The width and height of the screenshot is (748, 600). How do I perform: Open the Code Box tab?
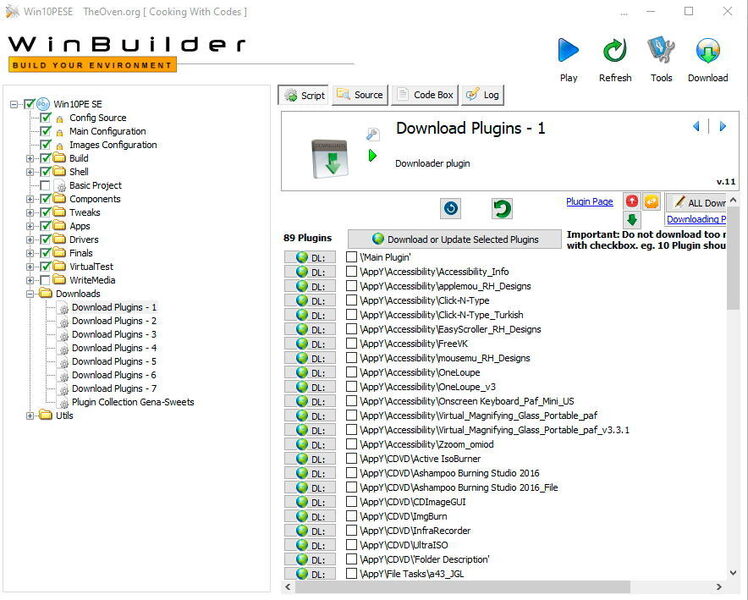click(x=425, y=95)
